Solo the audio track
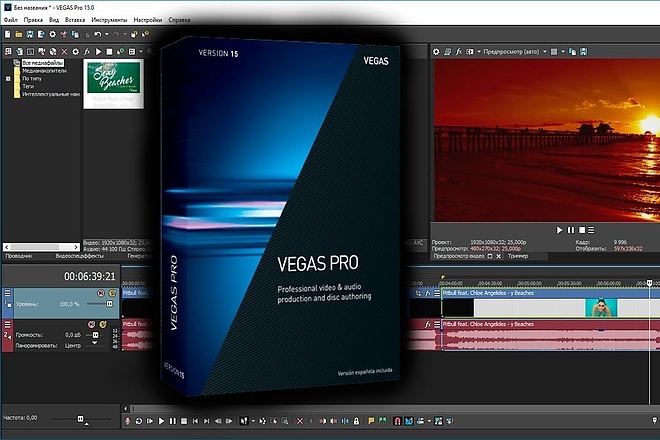This screenshot has width=660, height=440. pos(103,324)
